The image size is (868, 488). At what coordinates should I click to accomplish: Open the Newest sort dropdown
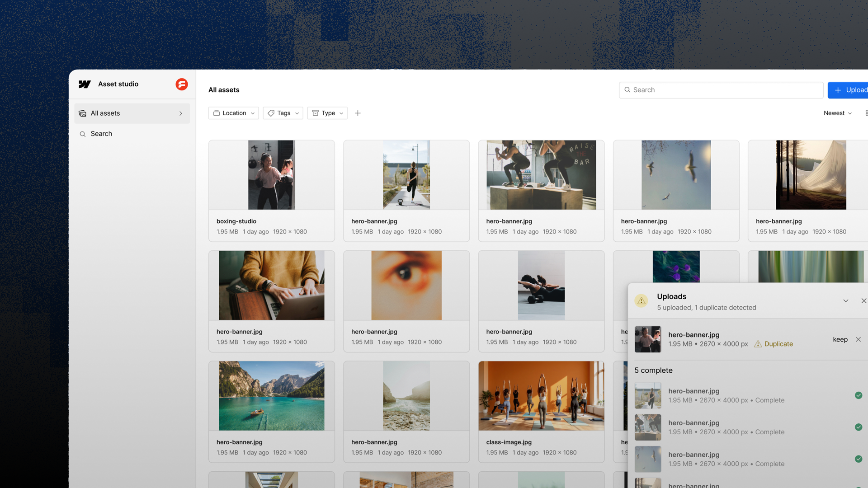tap(838, 113)
